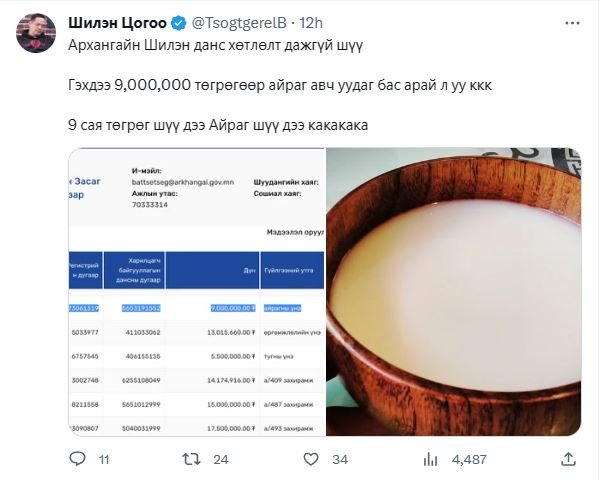
Task: Click the retweet arrows icon
Action: tap(191, 459)
